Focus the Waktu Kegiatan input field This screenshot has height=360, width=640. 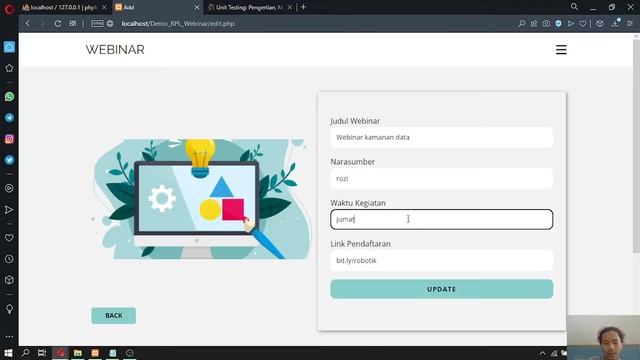pyautogui.click(x=442, y=219)
